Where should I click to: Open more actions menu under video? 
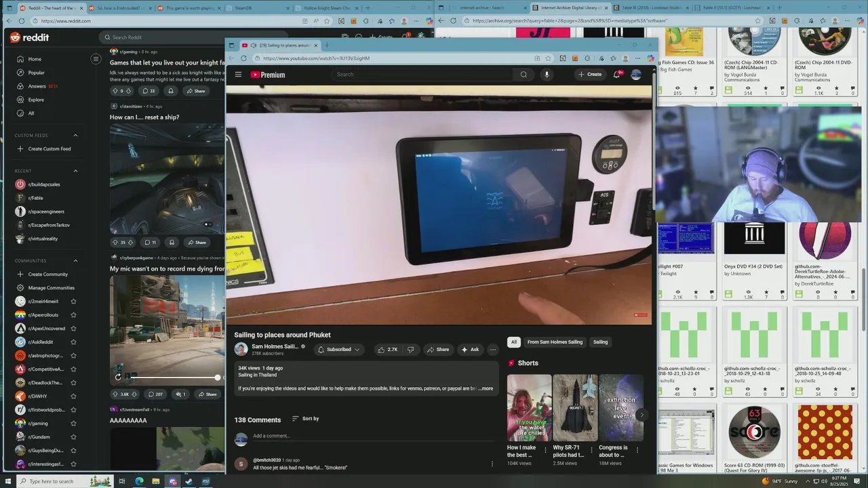[x=493, y=350]
